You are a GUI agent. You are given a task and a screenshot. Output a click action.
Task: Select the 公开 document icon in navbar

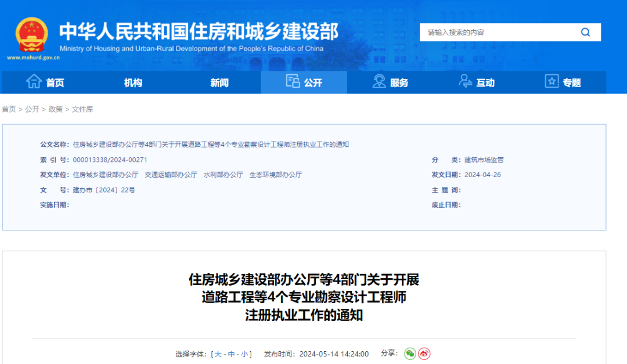[293, 82]
